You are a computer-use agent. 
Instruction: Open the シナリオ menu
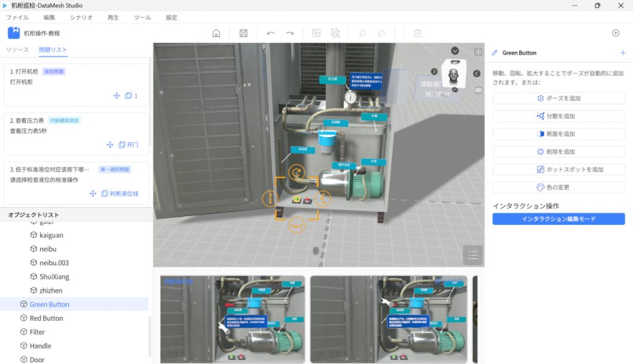coord(82,18)
